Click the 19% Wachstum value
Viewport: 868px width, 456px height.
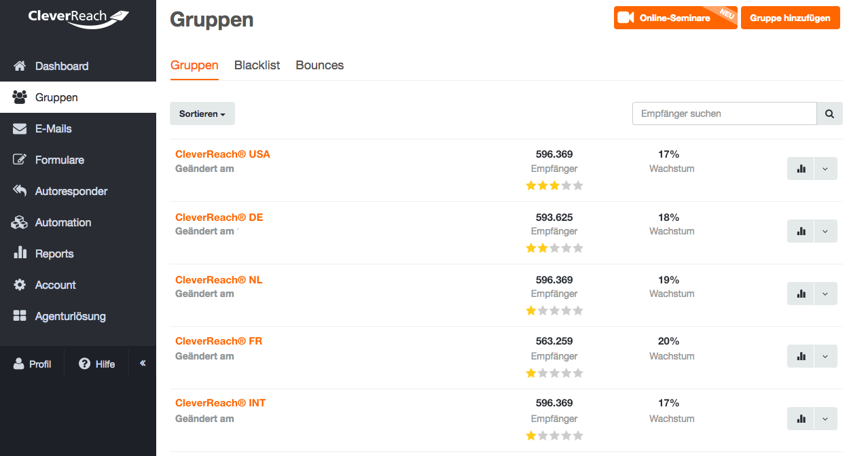pyautogui.click(x=668, y=280)
